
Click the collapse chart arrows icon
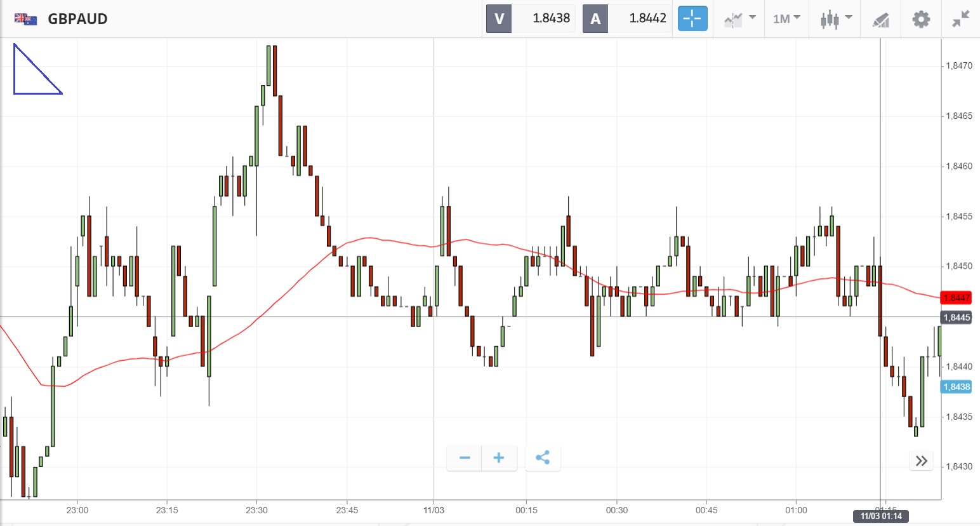961,19
